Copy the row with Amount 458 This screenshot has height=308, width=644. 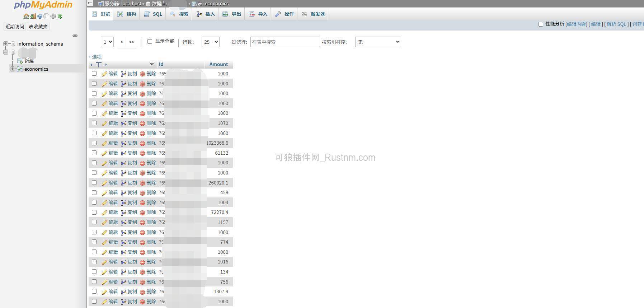pyautogui.click(x=129, y=192)
